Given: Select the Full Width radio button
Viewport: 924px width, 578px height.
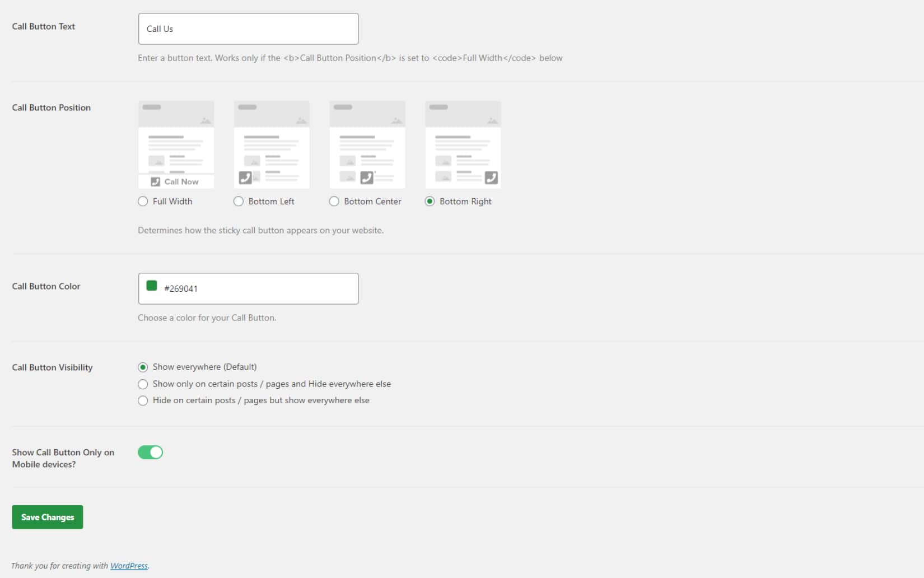Looking at the screenshot, I should pyautogui.click(x=143, y=202).
